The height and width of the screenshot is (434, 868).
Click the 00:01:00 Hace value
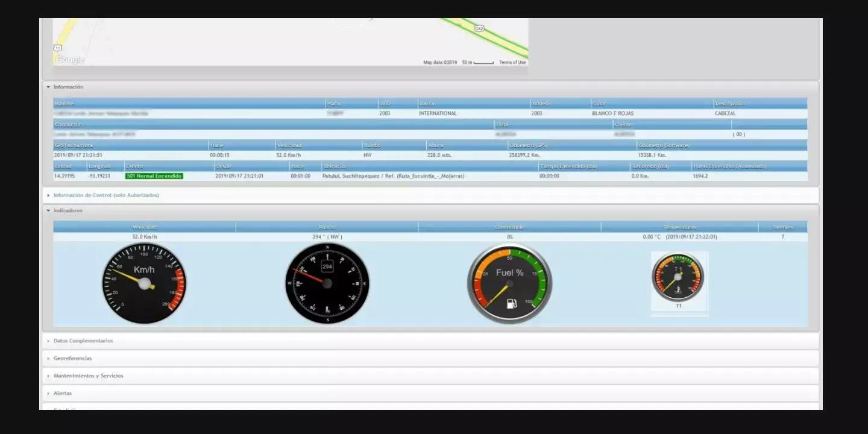(x=300, y=176)
